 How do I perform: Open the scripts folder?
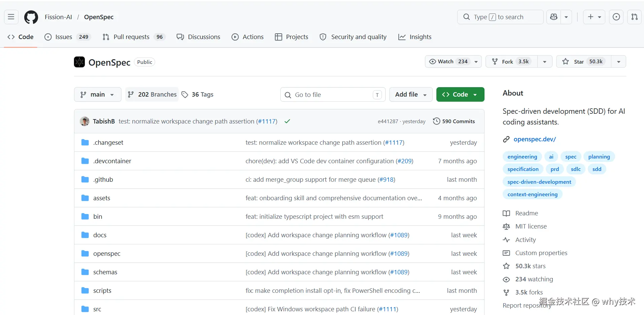click(102, 290)
